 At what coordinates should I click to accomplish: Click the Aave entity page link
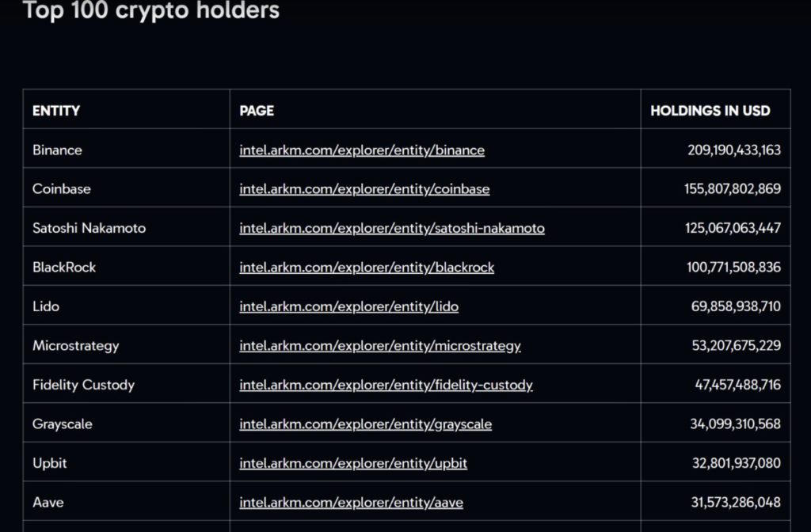(352, 503)
